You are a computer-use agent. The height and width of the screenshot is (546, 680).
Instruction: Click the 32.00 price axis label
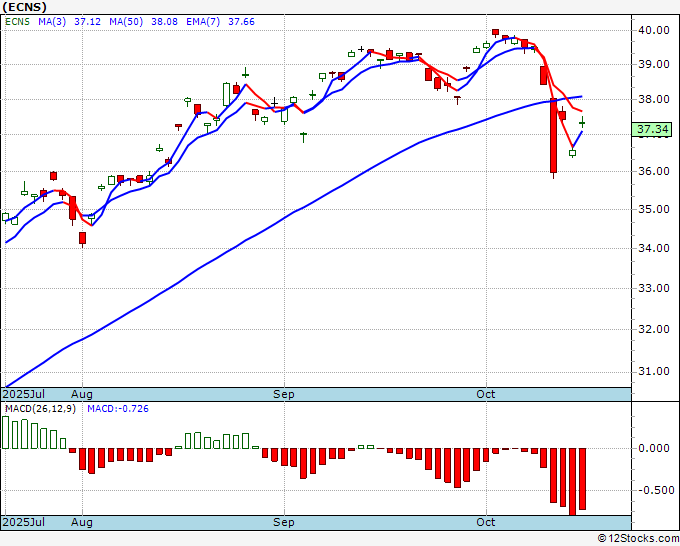(x=654, y=330)
